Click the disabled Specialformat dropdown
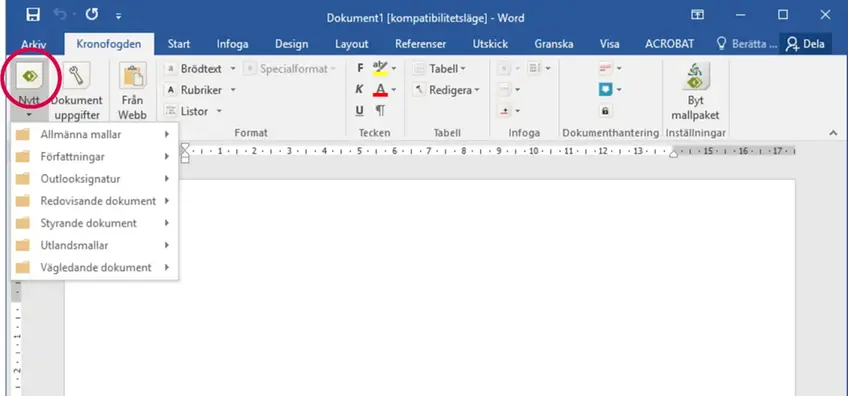The height and width of the screenshot is (396, 848). tap(290, 69)
